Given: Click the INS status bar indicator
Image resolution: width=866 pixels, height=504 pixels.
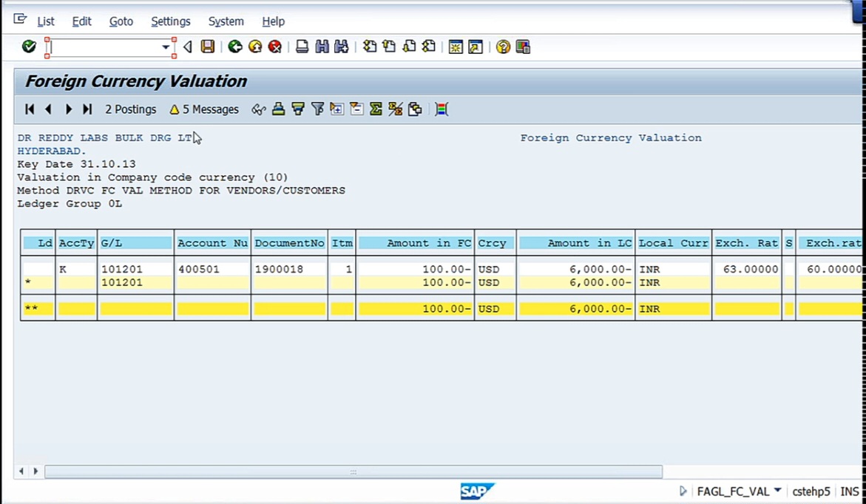Looking at the screenshot, I should pos(850,491).
